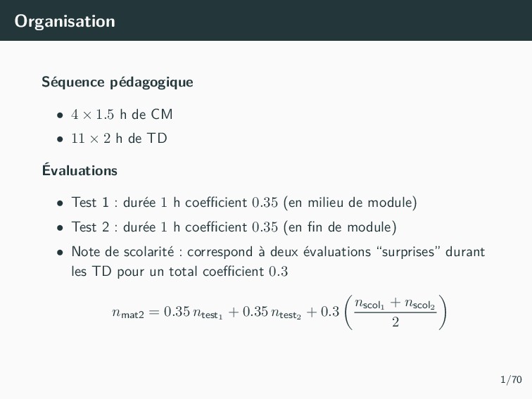Image resolution: width=532 pixels, height=399 pixels.
Task: Click the '4 × 1.5 h de CM' bullet text
Action: click(x=122, y=114)
